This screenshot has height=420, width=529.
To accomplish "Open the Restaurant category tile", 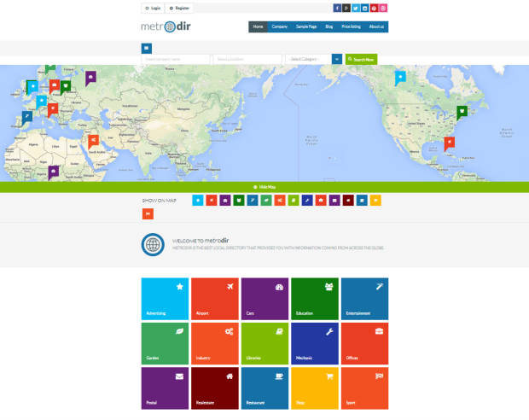I will tap(264, 388).
